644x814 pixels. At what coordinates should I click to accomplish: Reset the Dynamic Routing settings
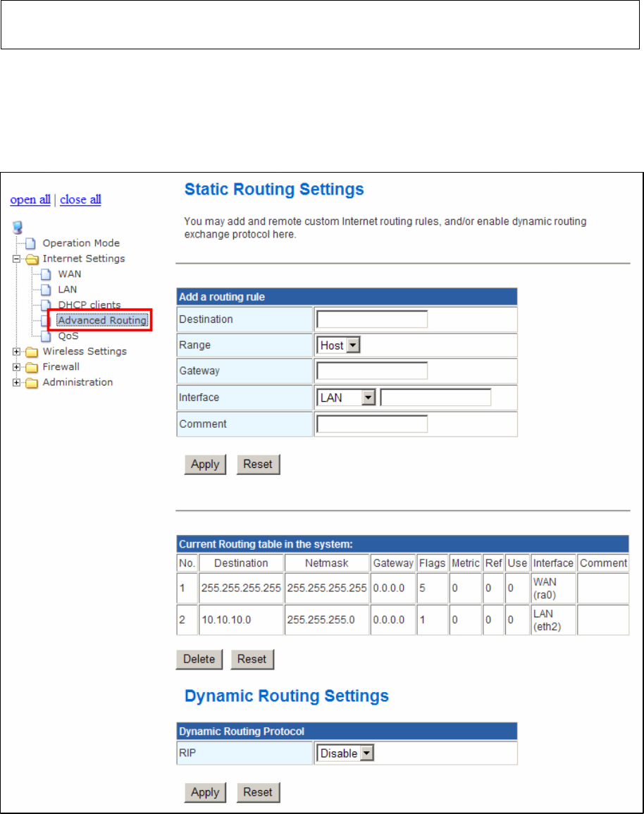(258, 793)
